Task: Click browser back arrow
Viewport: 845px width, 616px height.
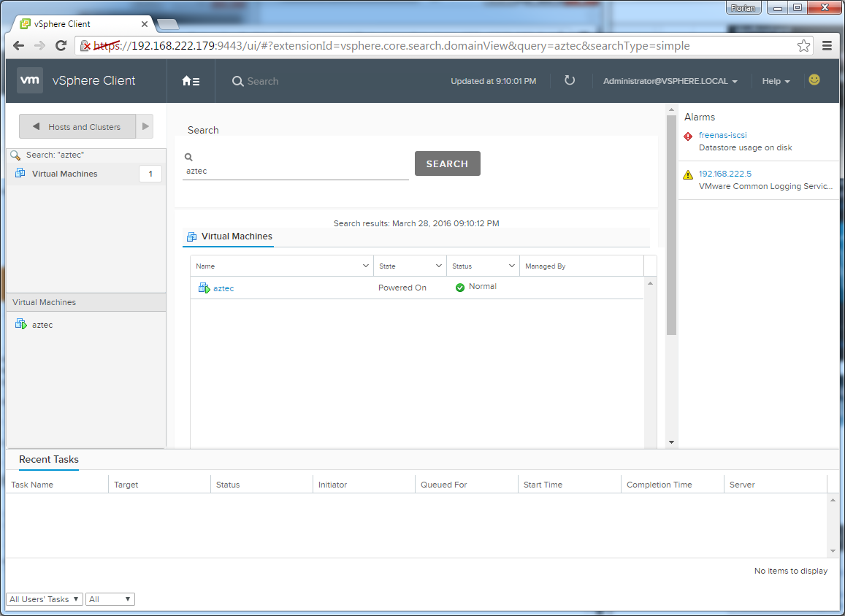Action: click(x=18, y=46)
